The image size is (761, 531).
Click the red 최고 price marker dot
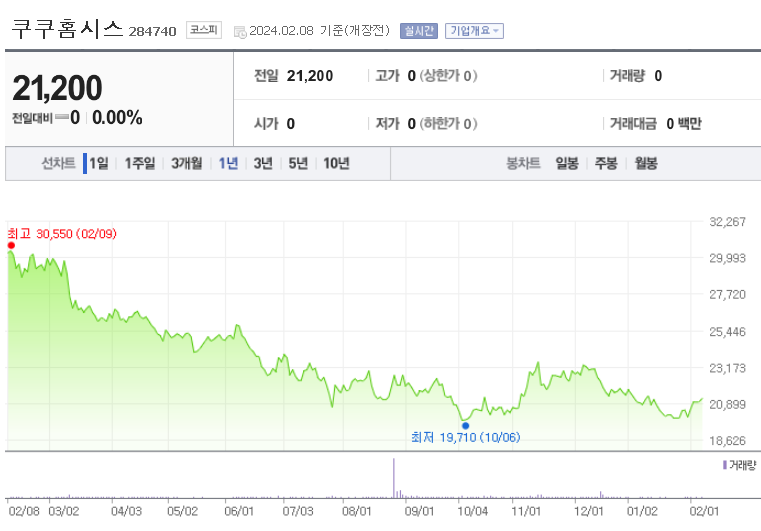coord(11,246)
